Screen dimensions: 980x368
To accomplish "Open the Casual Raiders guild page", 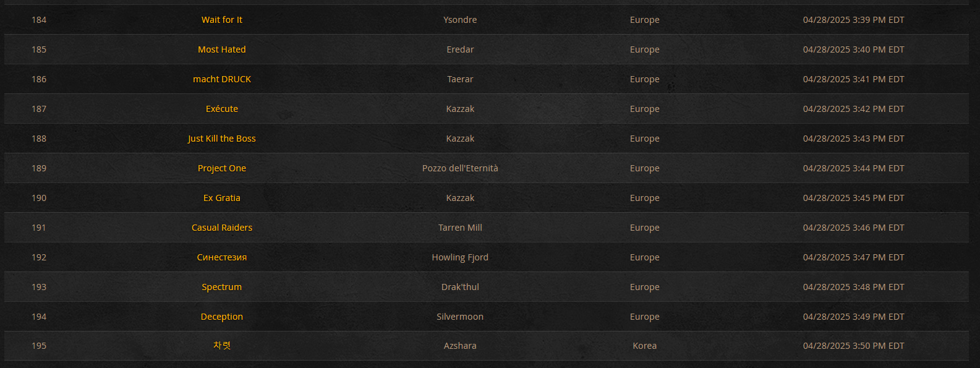I will (221, 228).
